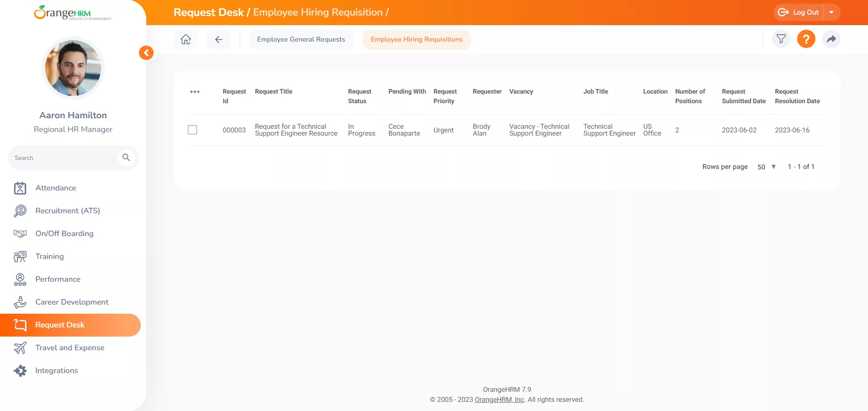
Task: Click the home icon in the toolbar
Action: 185,39
